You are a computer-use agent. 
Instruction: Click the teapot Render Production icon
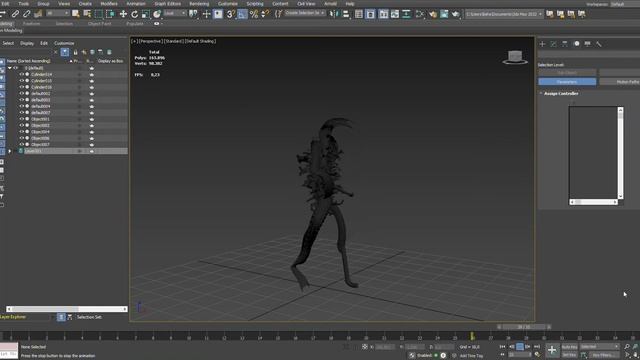click(x=456, y=14)
